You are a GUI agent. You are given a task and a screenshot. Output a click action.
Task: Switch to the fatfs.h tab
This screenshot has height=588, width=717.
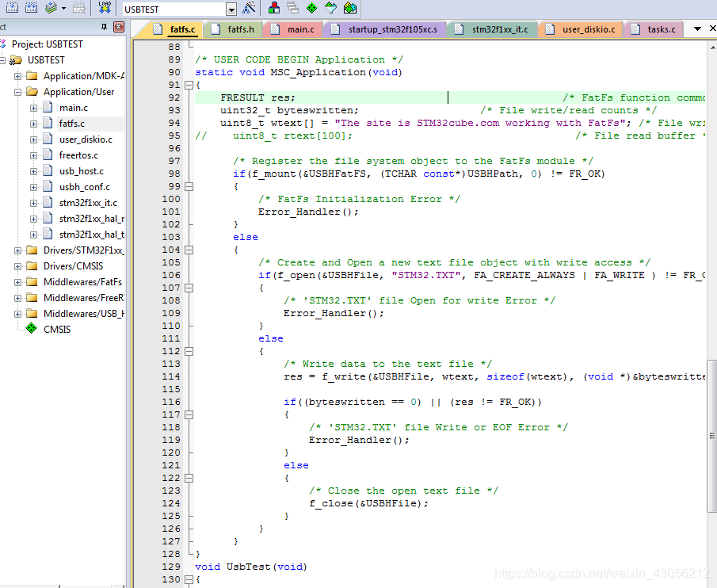coord(233,29)
